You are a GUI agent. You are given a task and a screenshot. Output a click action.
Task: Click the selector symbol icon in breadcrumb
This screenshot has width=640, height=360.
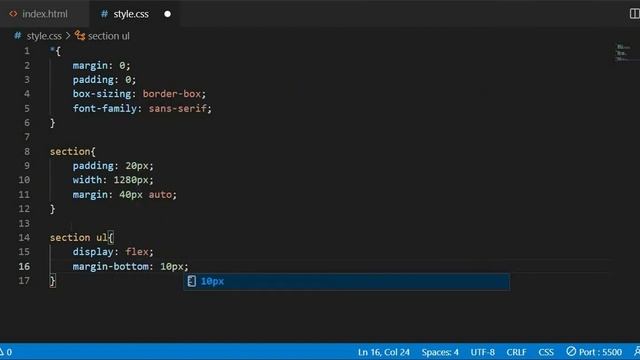tap(80, 36)
